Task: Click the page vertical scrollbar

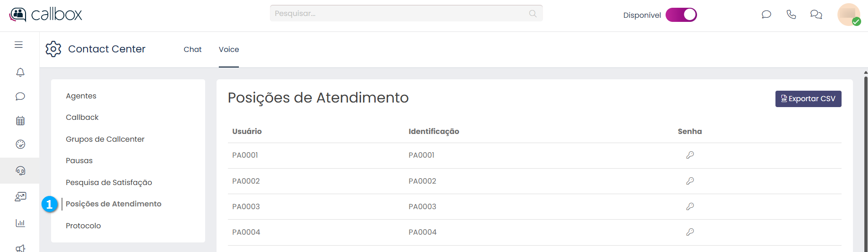Action: [x=866, y=159]
